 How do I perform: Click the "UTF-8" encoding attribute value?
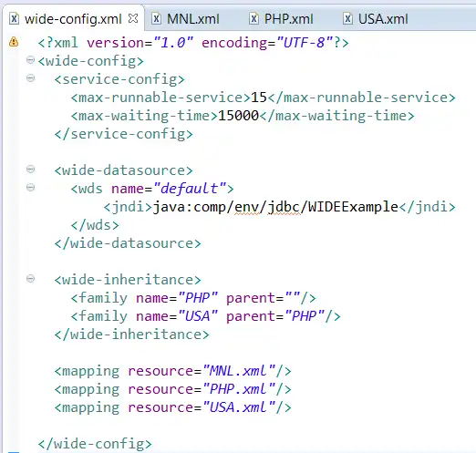coord(305,43)
